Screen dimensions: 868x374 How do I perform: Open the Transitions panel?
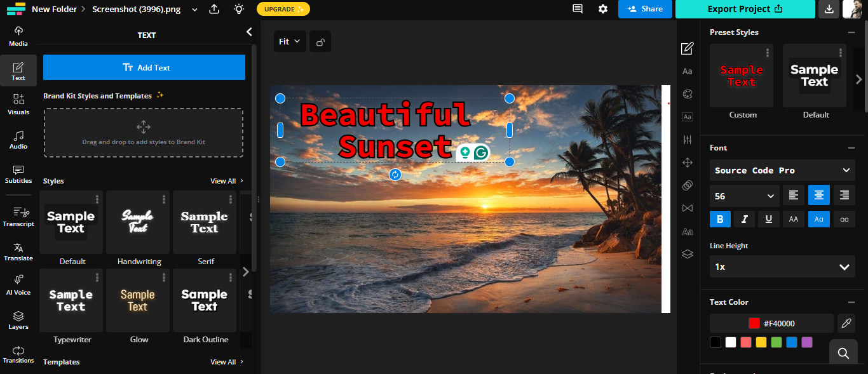[x=18, y=354]
